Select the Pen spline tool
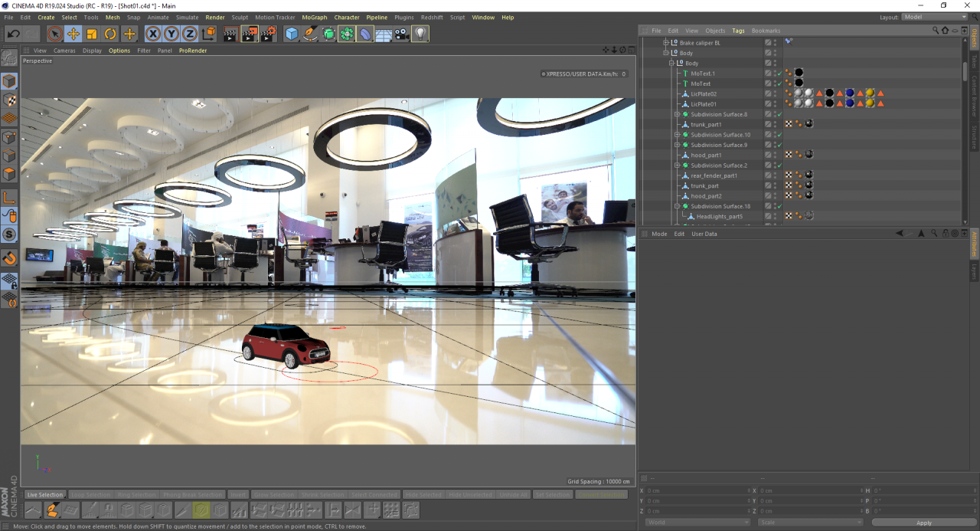Image resolution: width=980 pixels, height=531 pixels. (x=310, y=34)
